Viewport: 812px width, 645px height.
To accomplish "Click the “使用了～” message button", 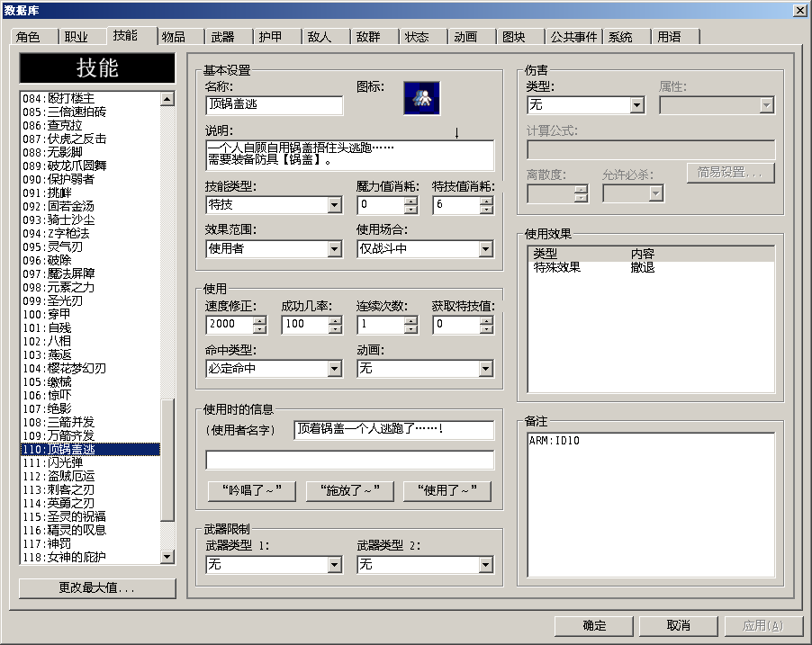I will coord(447,490).
